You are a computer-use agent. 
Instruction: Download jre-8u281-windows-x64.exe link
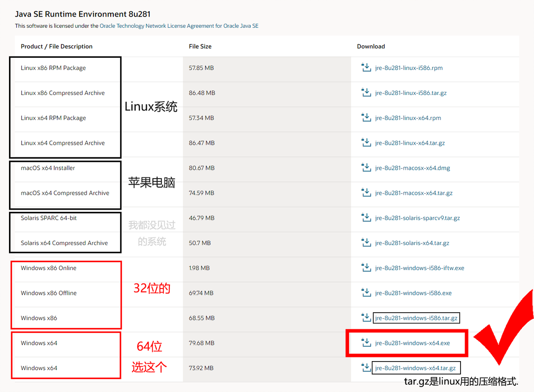pyautogui.click(x=413, y=343)
